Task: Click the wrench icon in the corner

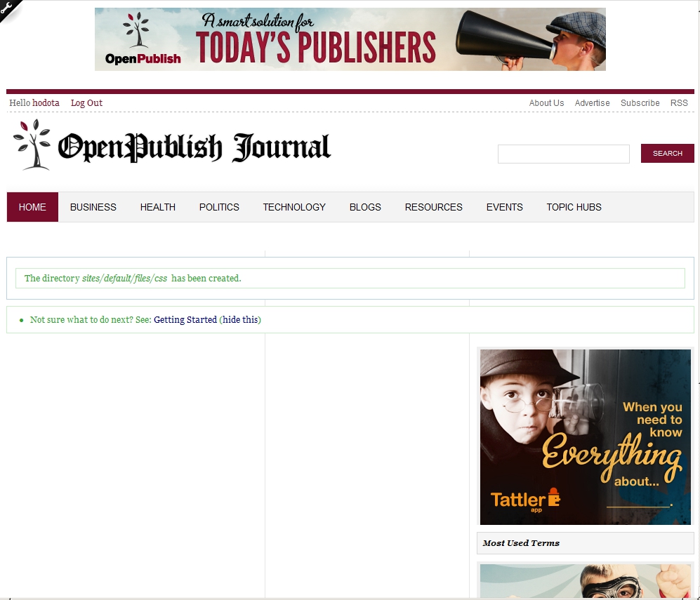Action: coord(7,8)
